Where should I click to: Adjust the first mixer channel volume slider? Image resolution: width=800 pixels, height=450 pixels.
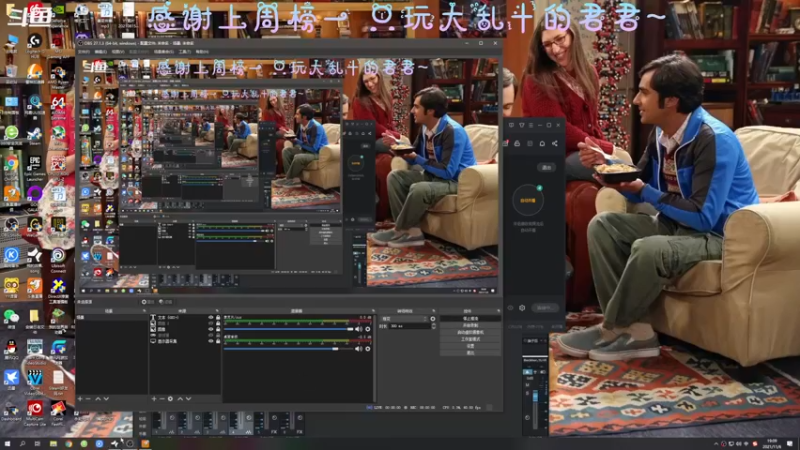288,329
